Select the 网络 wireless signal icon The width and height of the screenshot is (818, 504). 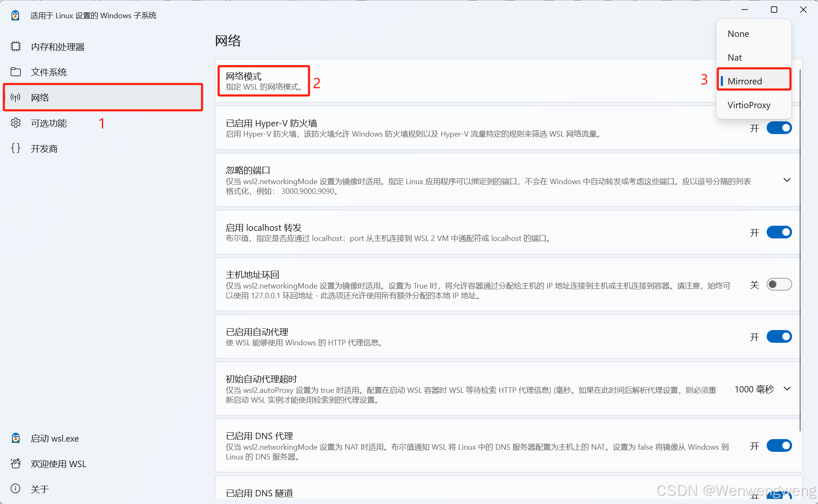pos(16,97)
